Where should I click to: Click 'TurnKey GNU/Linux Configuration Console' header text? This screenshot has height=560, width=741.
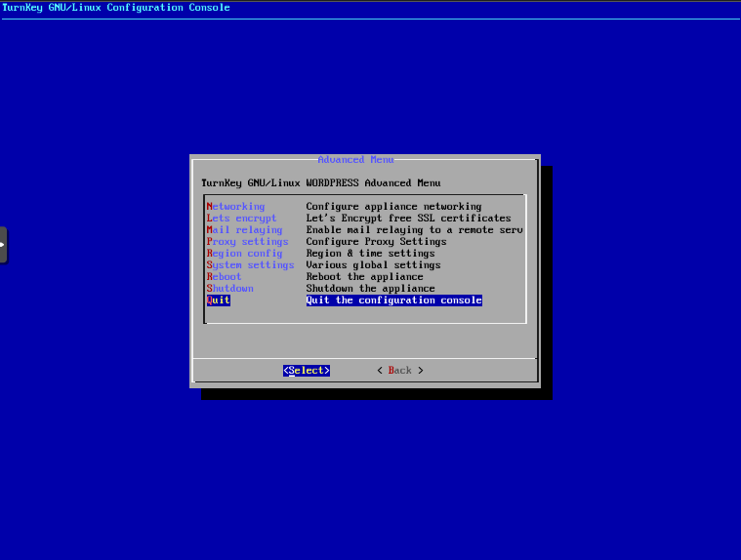[x=116, y=8]
